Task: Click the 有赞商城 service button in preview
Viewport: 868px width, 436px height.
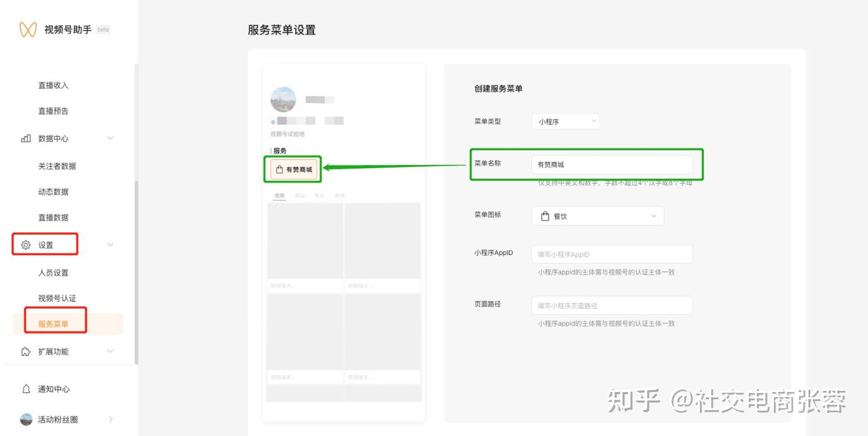Action: pos(294,169)
